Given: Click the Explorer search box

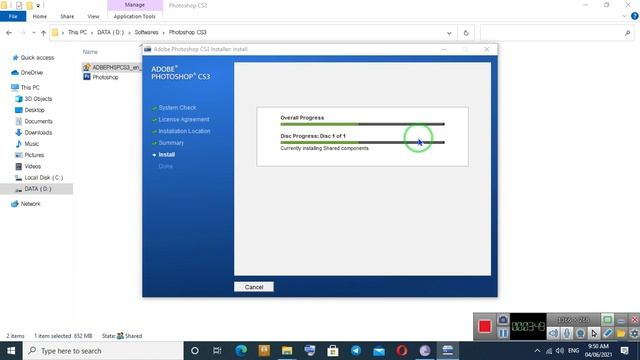Looking at the screenshot, I should (x=557, y=33).
